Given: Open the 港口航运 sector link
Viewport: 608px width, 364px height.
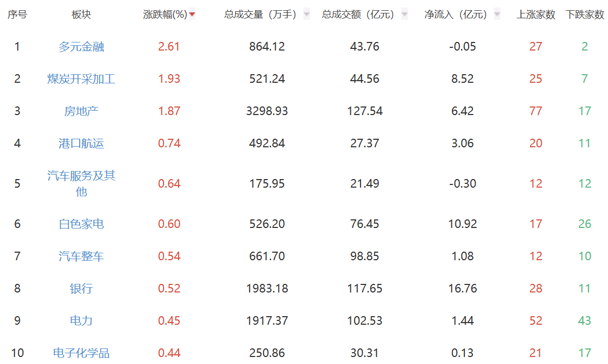Looking at the screenshot, I should [81, 144].
